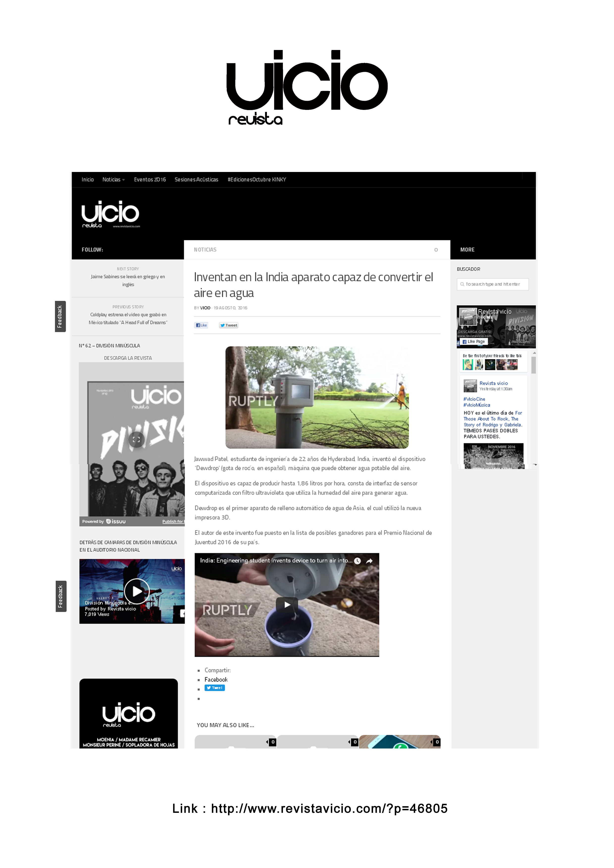Screen dimensions: 614x868
Task: Click the comment count 0 in Noticias bar
Action: point(436,250)
